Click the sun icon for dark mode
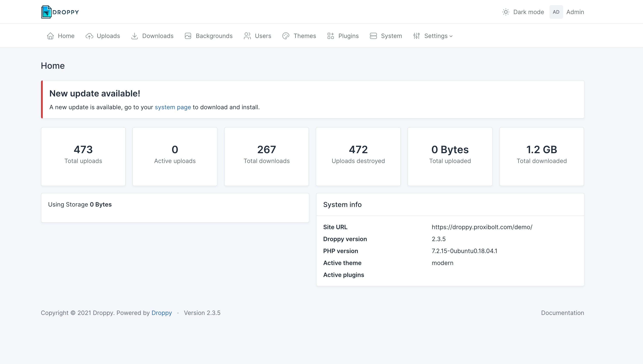This screenshot has height=364, width=643. tap(506, 12)
